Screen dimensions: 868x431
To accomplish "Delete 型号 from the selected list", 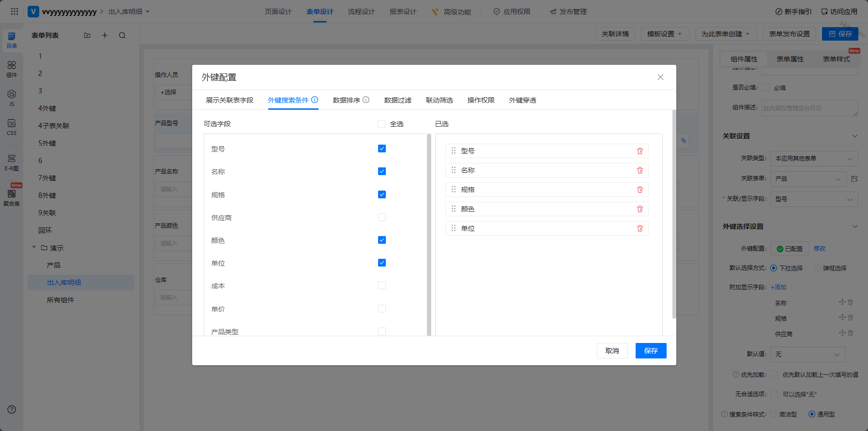I will [640, 151].
